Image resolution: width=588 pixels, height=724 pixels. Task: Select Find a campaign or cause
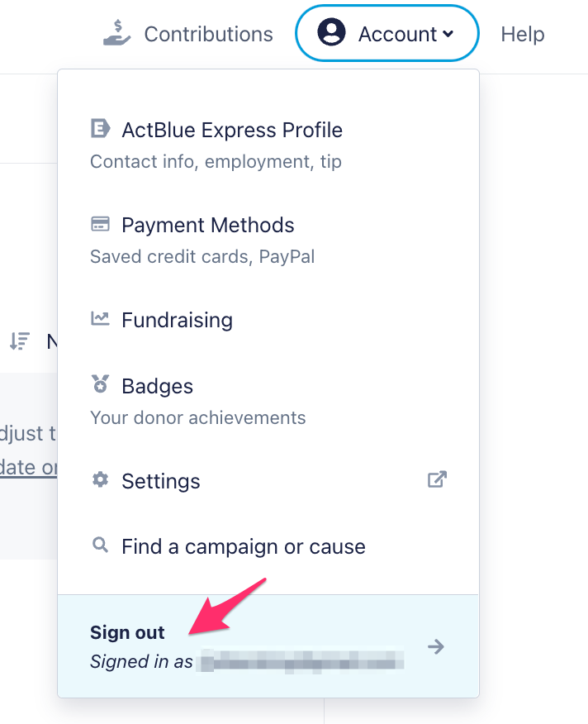(243, 546)
